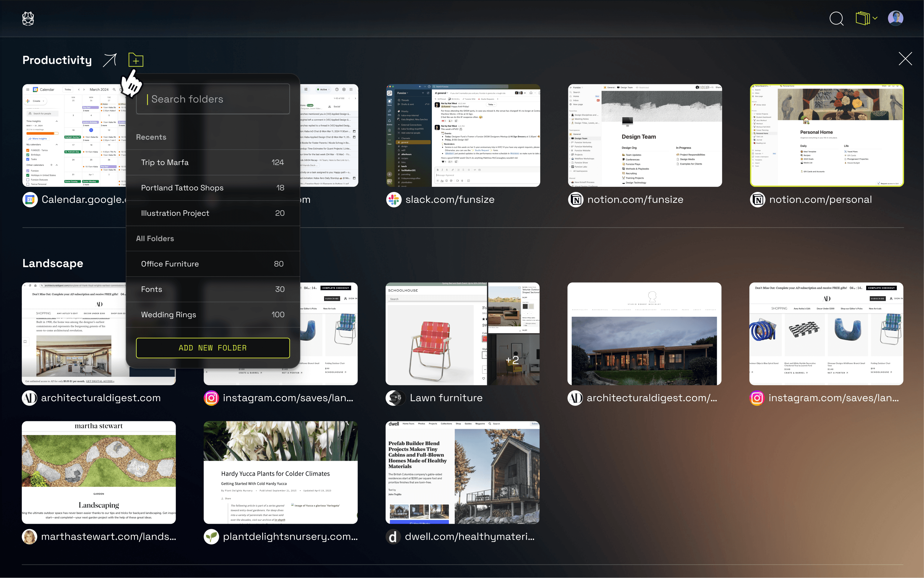Open the search magnifier icon
Viewport: 924px width, 578px height.
pos(836,18)
